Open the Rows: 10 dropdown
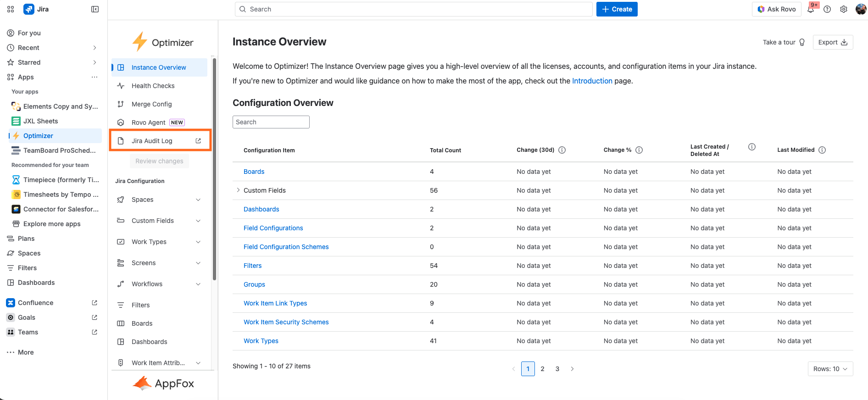Viewport: 868px width, 400px height. coord(830,369)
